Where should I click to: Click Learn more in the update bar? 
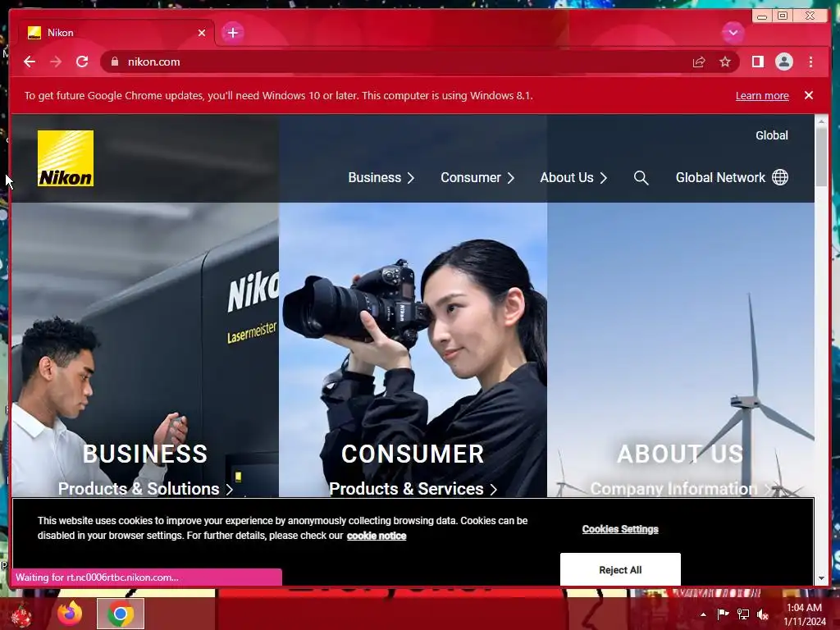point(762,95)
